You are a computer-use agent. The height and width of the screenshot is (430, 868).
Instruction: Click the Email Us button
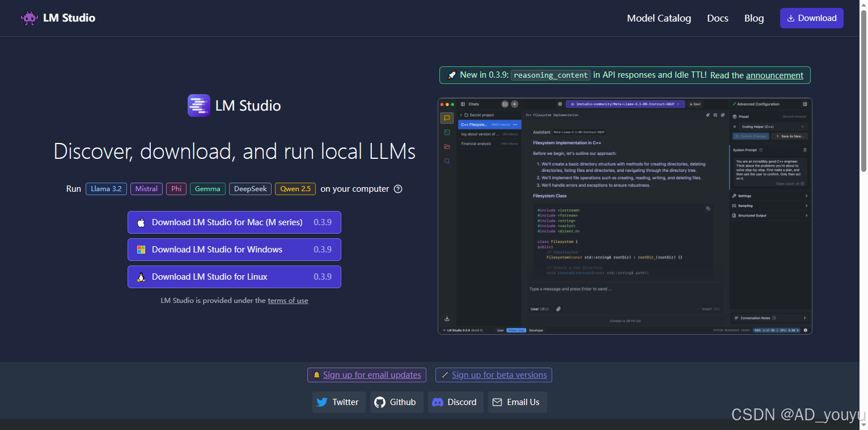click(x=517, y=402)
